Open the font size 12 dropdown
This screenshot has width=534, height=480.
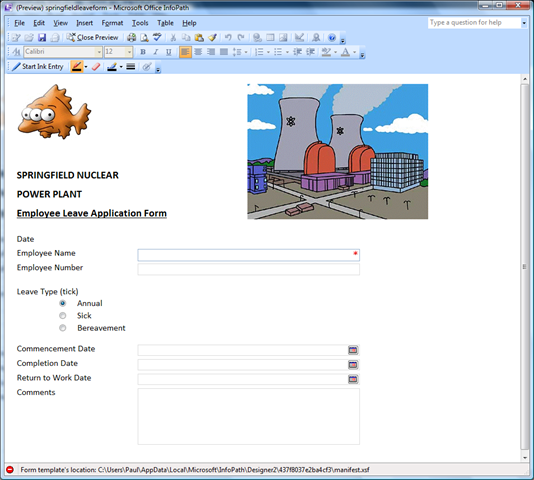(129, 52)
